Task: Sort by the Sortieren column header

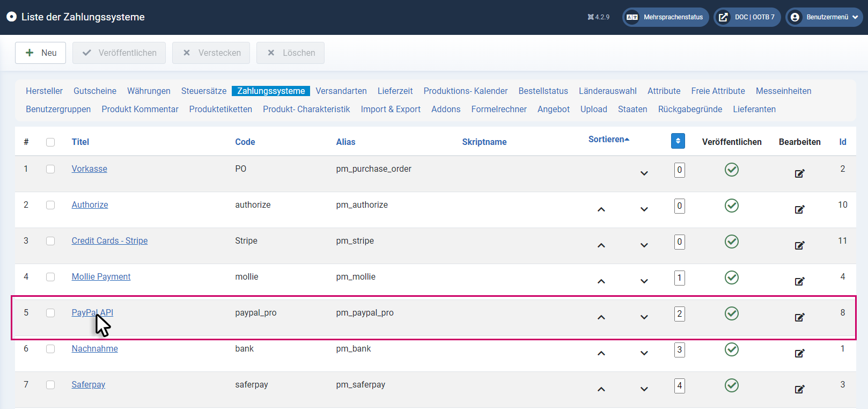Action: click(x=609, y=139)
